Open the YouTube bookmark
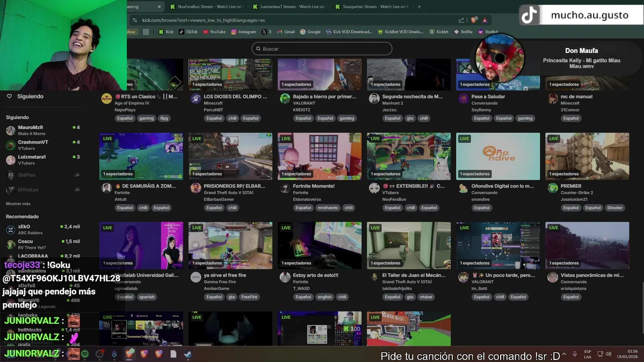 (x=214, y=32)
